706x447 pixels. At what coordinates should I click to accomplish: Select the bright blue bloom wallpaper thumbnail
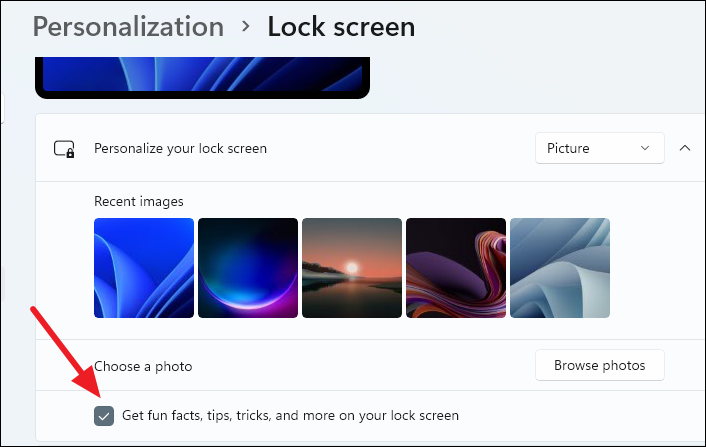coord(144,268)
